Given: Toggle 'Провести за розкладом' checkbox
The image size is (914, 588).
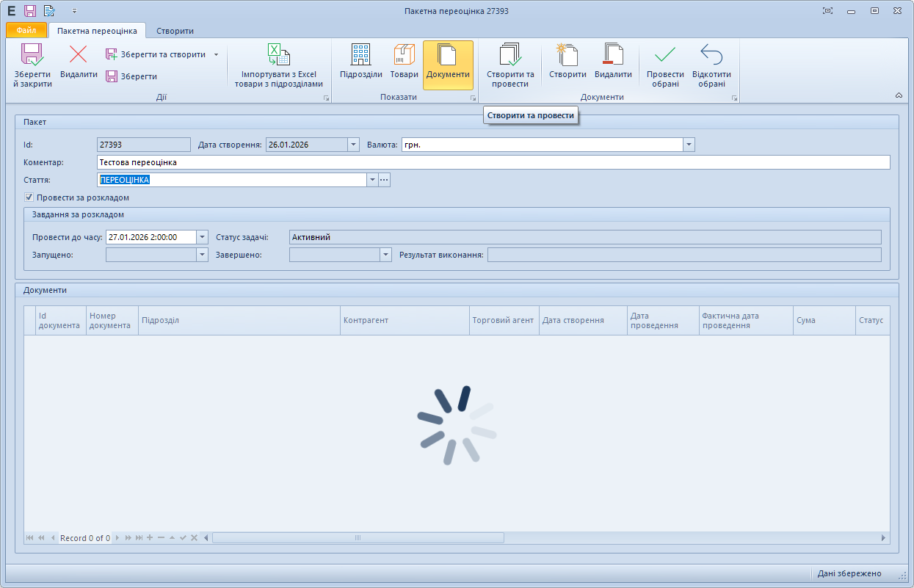Looking at the screenshot, I should pyautogui.click(x=29, y=197).
